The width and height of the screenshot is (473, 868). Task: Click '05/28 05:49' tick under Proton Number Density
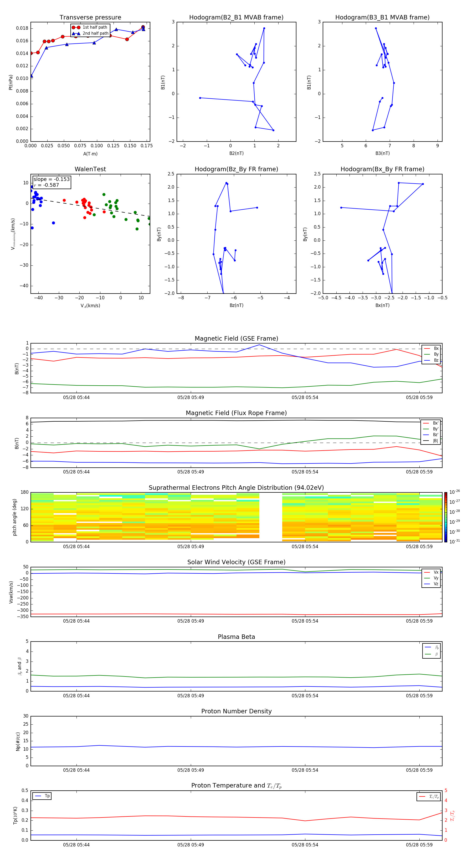[191, 770]
